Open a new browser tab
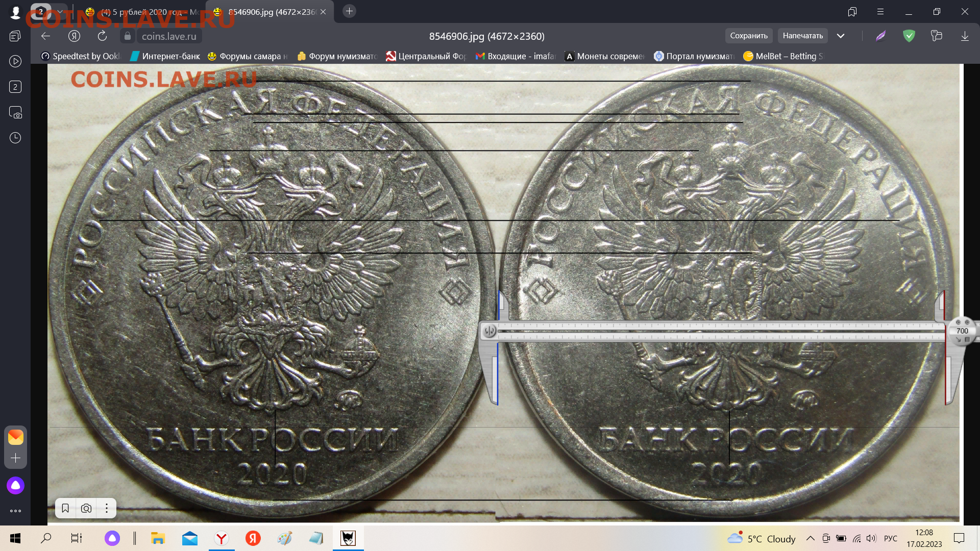The image size is (980, 551). (349, 11)
